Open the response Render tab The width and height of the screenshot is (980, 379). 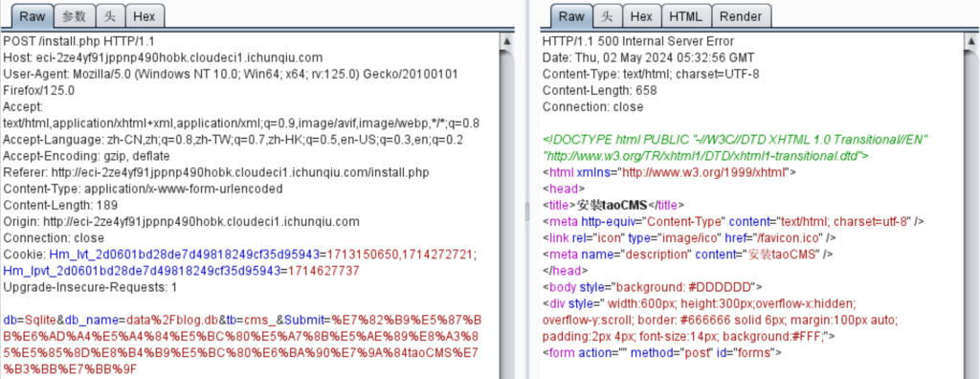[741, 16]
